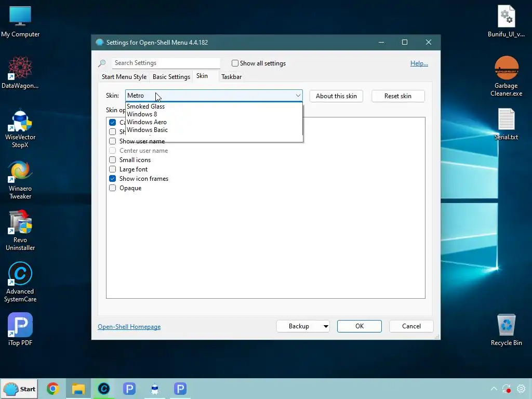Minimize the Open-Shell settings window

pyautogui.click(x=381, y=42)
